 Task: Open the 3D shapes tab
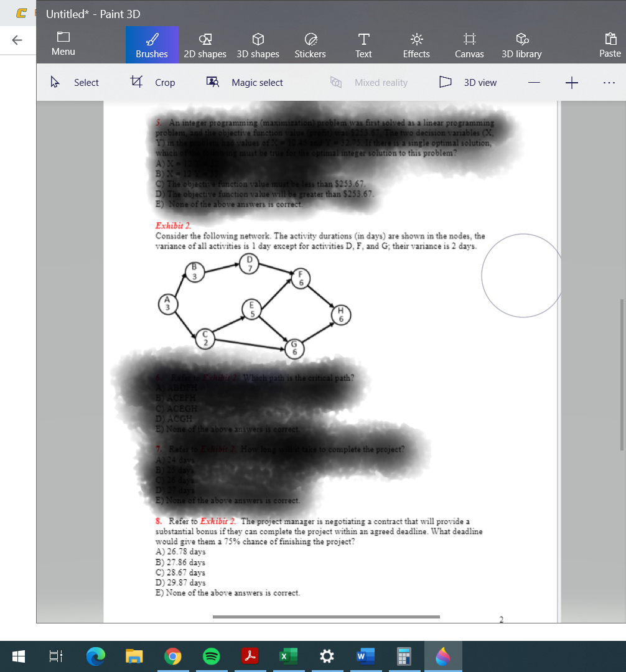(258, 45)
